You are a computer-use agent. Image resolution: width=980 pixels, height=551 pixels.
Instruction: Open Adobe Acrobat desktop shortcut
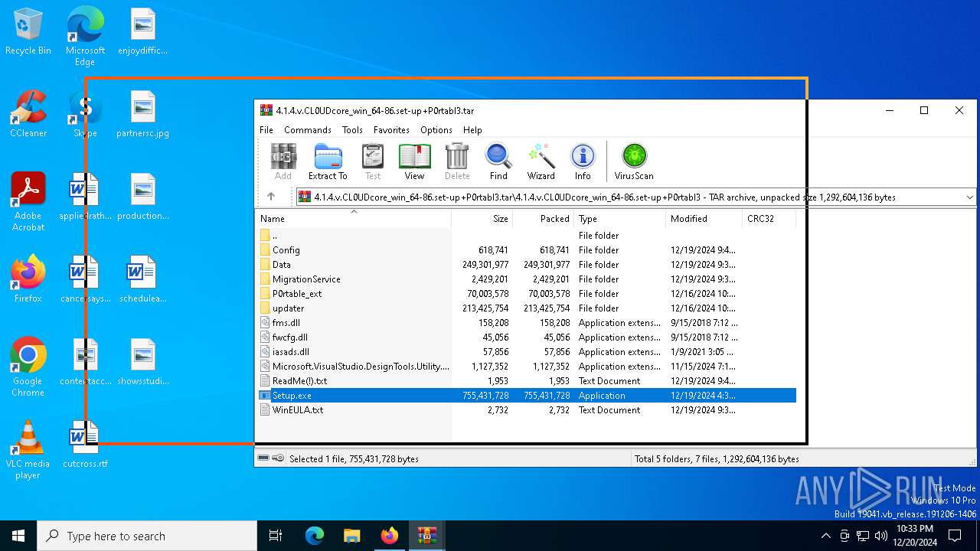pyautogui.click(x=28, y=202)
